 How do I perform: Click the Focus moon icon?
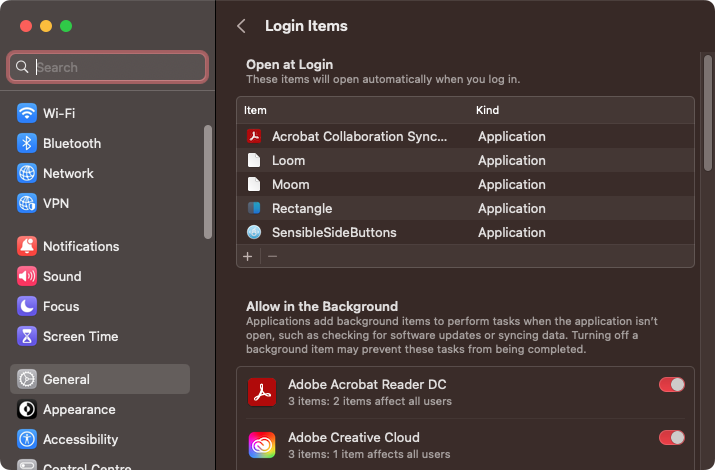pyautogui.click(x=27, y=306)
